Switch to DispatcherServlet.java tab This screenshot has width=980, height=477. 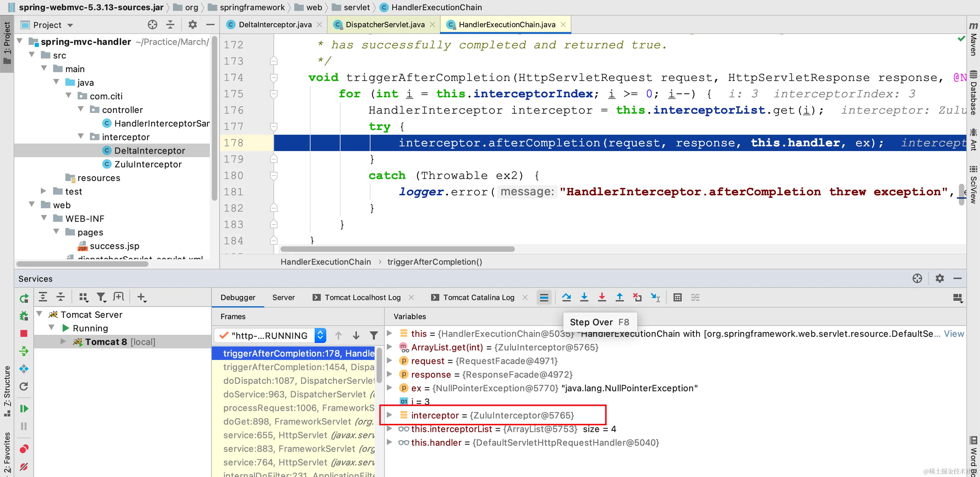click(385, 25)
